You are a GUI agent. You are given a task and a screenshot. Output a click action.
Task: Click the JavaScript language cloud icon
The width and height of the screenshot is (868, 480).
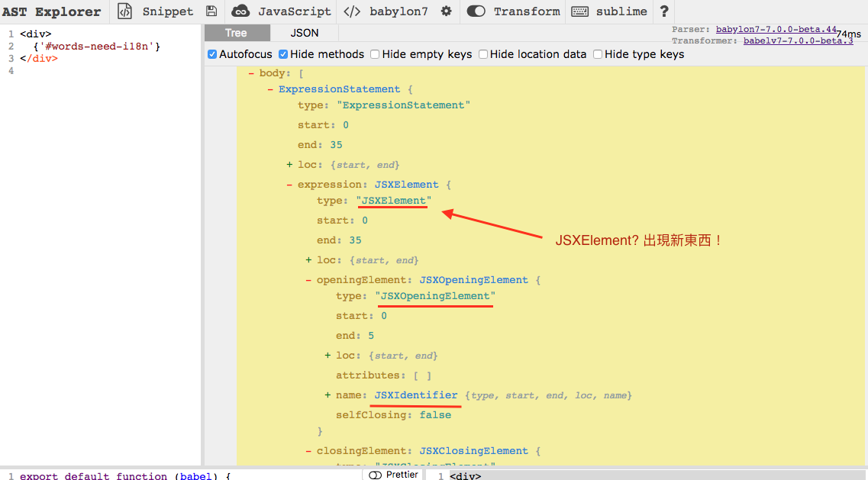[x=240, y=11]
